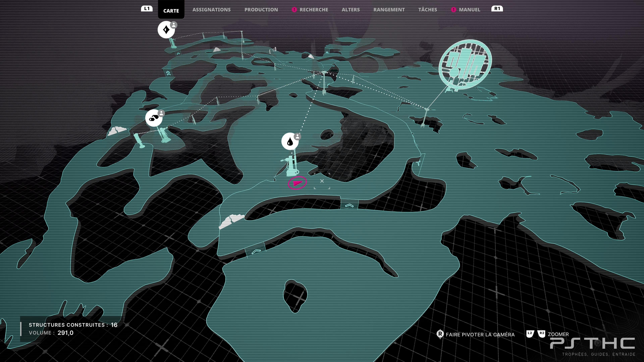Click the worker badge on the drop marker
644x362 pixels.
(x=298, y=136)
